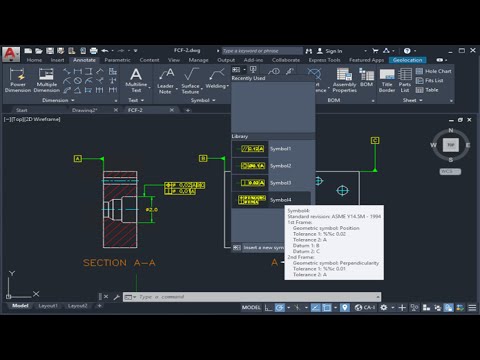This screenshot has width=480, height=360.
Task: Click the Hole Chart icon
Action: pos(434,71)
